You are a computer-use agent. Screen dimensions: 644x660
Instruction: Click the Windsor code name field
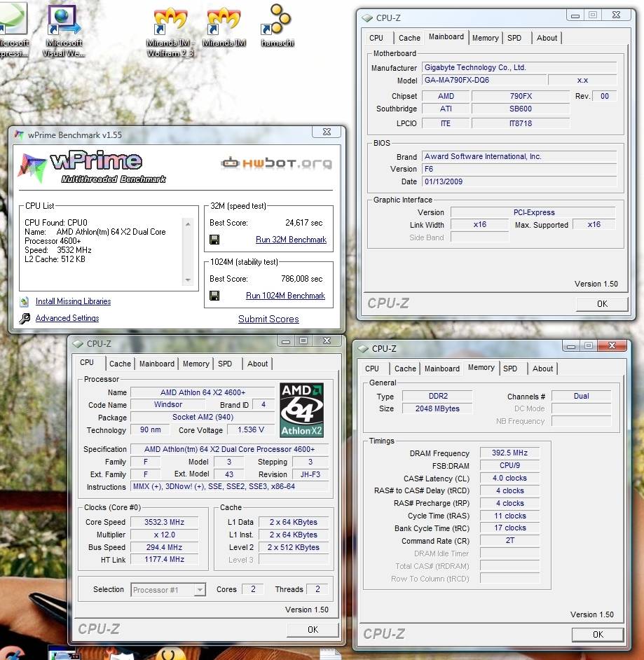tap(168, 404)
